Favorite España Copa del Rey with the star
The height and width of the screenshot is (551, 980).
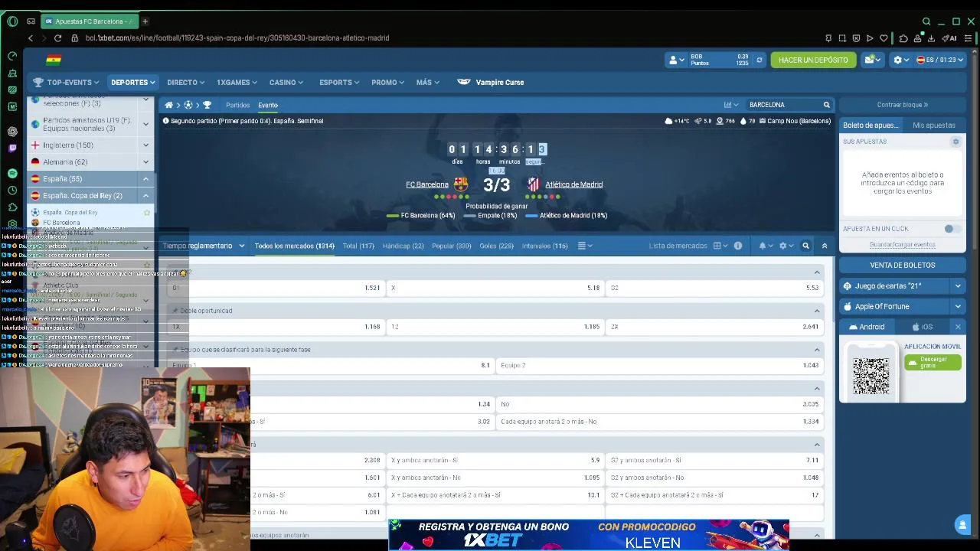[147, 212]
